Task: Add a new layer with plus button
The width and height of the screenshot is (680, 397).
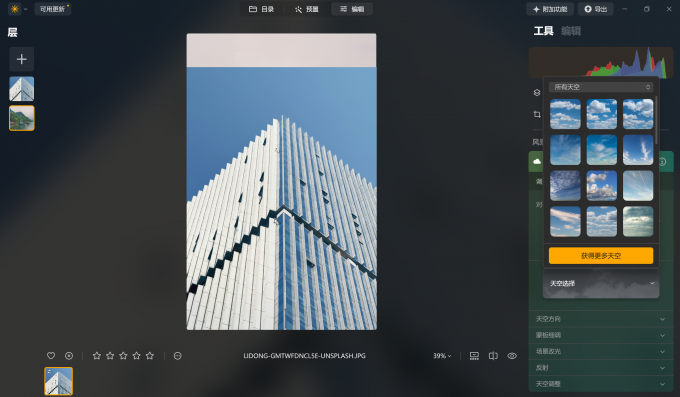Action: point(22,59)
